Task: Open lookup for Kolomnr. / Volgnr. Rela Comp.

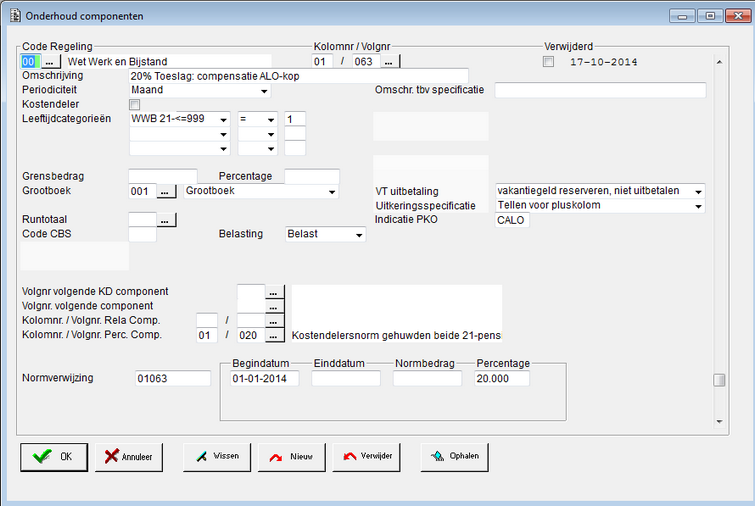Action: [x=274, y=321]
